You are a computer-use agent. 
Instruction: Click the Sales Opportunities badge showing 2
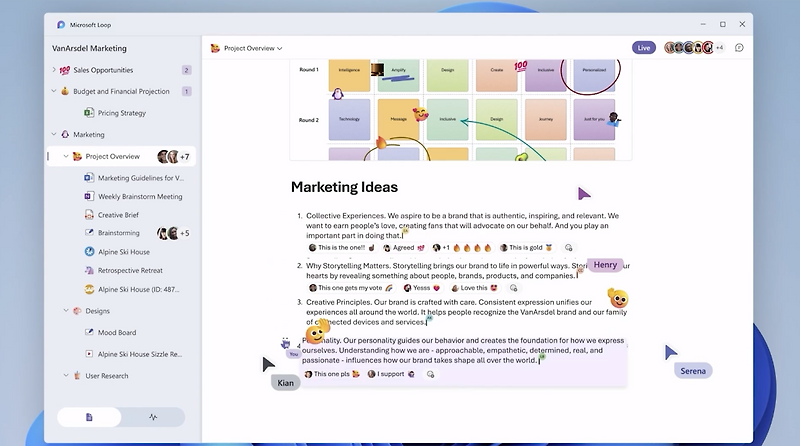(186, 70)
